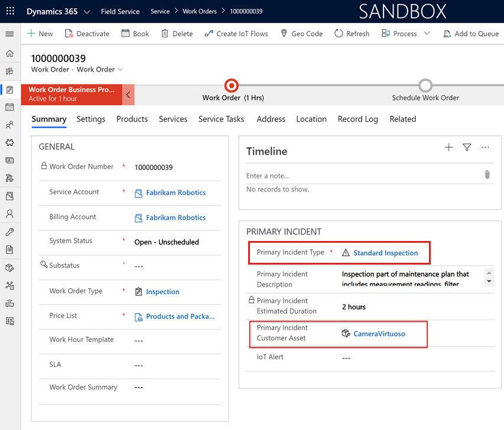
Task: Switch to the Services tab
Action: tap(173, 119)
